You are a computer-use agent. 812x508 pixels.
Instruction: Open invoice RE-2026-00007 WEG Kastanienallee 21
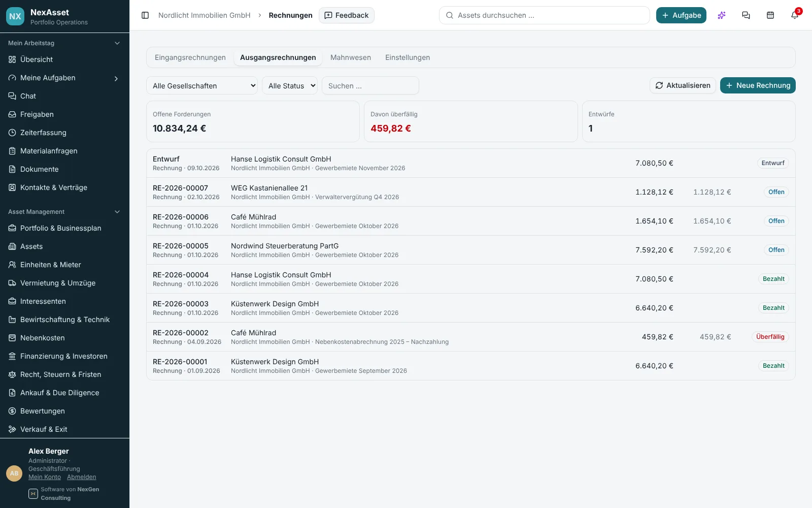click(x=471, y=192)
